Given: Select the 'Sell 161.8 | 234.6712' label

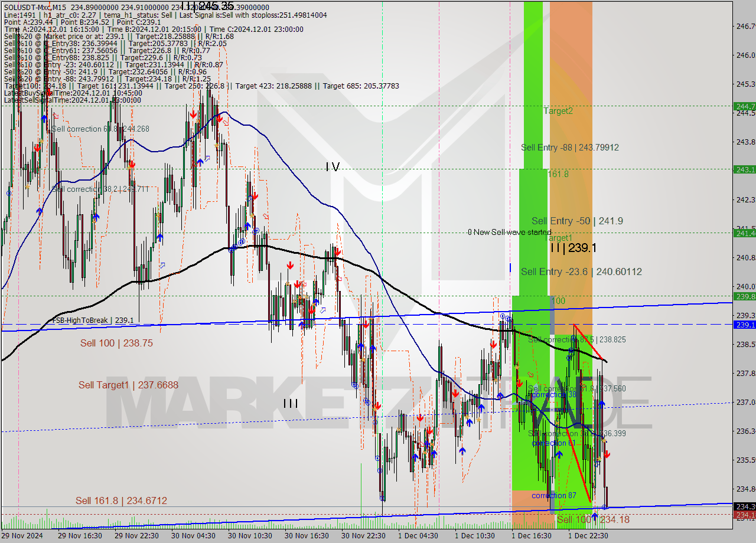Looking at the screenshot, I should point(121,501).
